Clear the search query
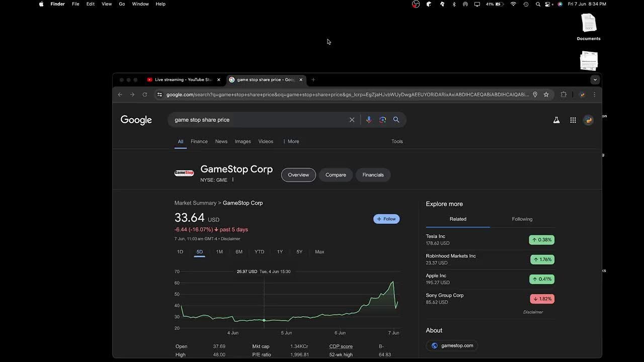 pos(352,120)
